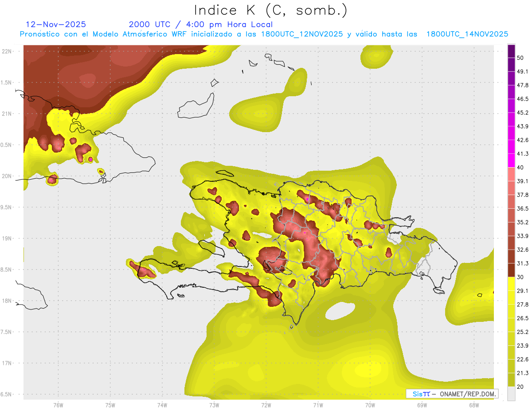Image resolution: width=532 pixels, height=411 pixels.
Task: Click the '76W' longitude label
Action: point(58,405)
